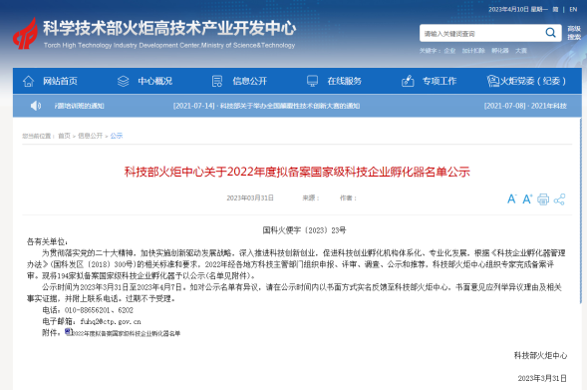Open the home icon for 网站首页
Screen dimensions: 588x391
pyautogui.click(x=29, y=81)
